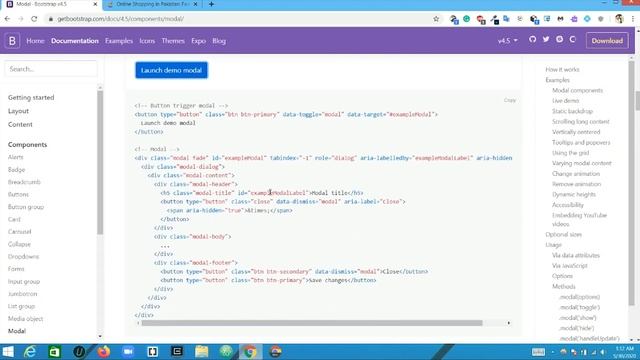Click the Download button
Image resolution: width=640 pixels, height=360 pixels.
click(x=607, y=40)
